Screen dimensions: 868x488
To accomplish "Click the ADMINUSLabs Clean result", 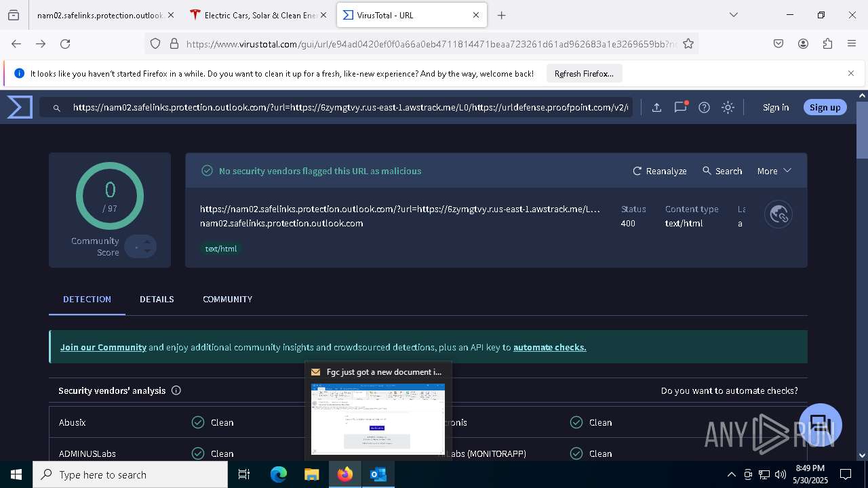I will (x=212, y=453).
